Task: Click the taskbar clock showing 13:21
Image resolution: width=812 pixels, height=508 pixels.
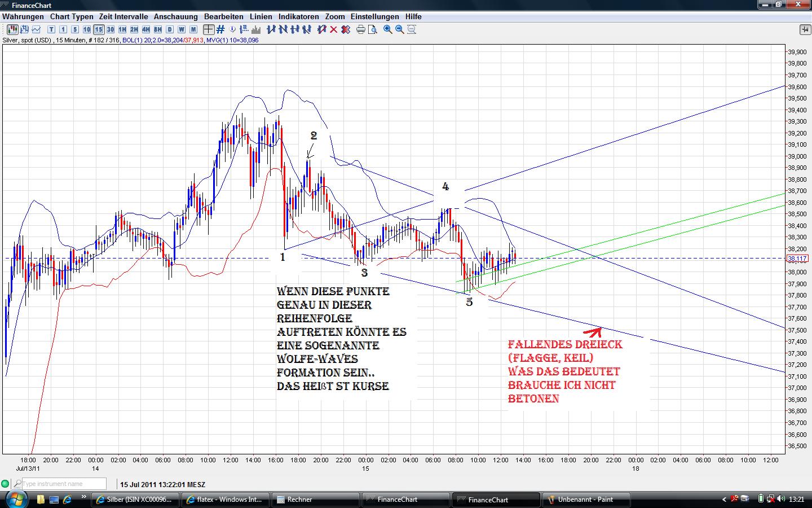Action: click(x=796, y=499)
